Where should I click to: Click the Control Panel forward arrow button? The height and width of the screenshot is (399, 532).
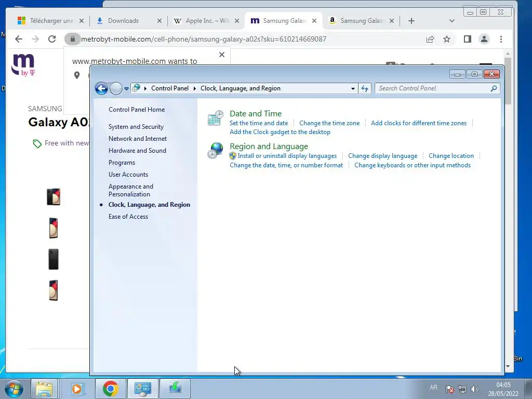point(116,88)
